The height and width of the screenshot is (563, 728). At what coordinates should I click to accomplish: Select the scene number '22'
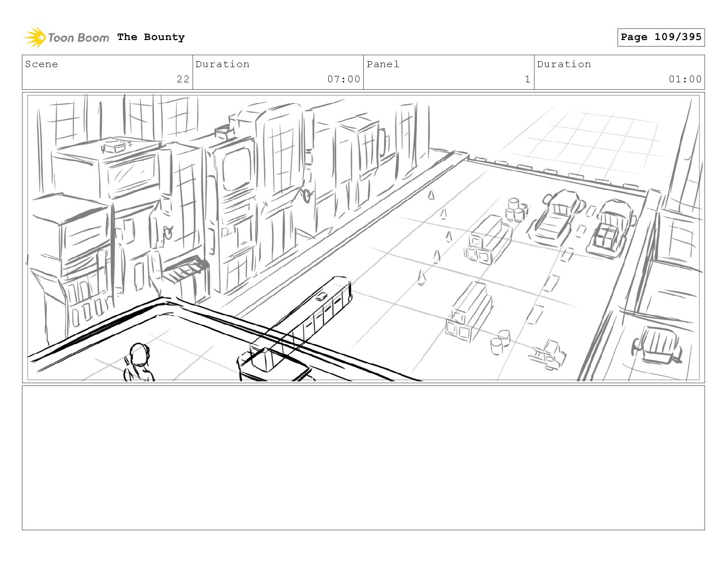pos(183,79)
